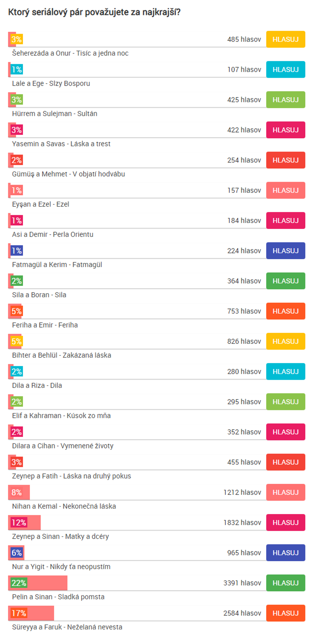Vote for Hürrem a Sulejman pair
Viewport: 317px width, 644px height.
285,100
